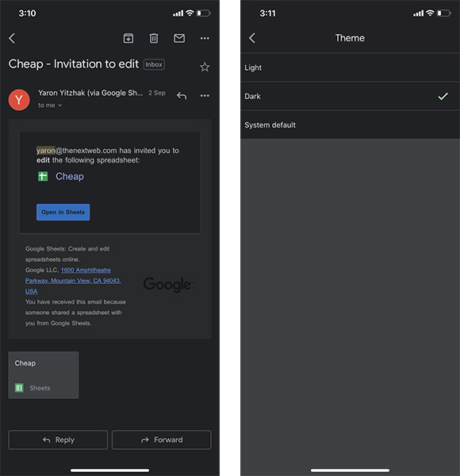Screen dimensions: 460x476
Task: Open the Cheap spreadsheet link
Action: tap(70, 176)
